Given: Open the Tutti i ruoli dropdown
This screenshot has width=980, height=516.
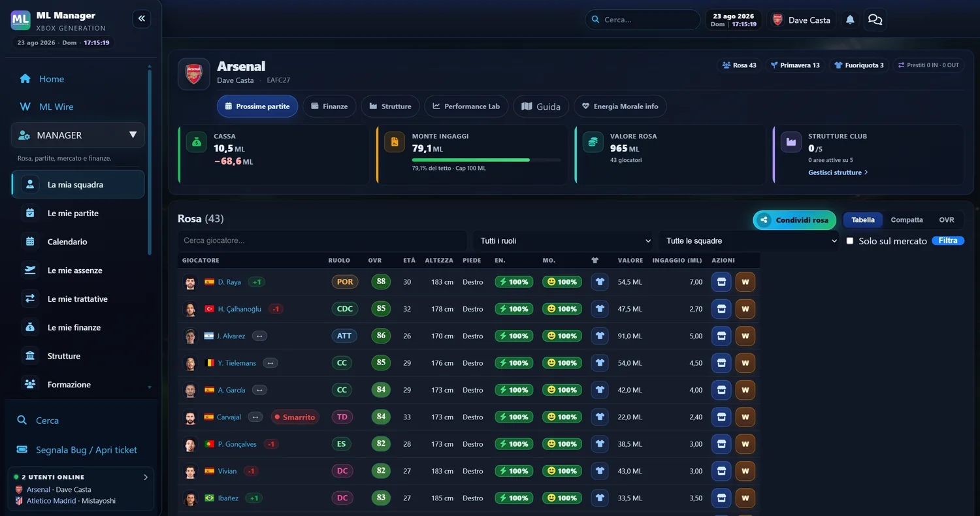Looking at the screenshot, I should pos(563,241).
